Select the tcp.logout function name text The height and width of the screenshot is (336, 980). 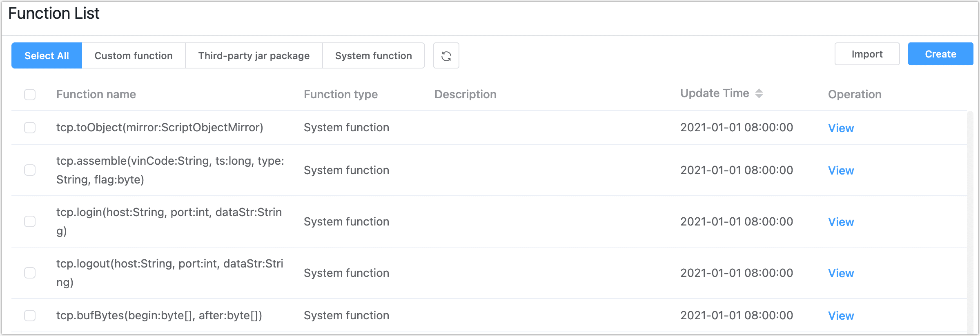tap(170, 273)
